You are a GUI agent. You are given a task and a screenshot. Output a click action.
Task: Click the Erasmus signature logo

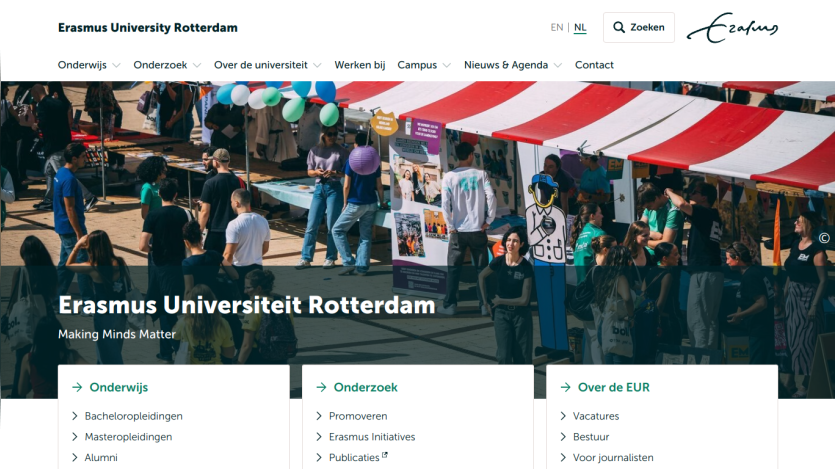point(733,28)
